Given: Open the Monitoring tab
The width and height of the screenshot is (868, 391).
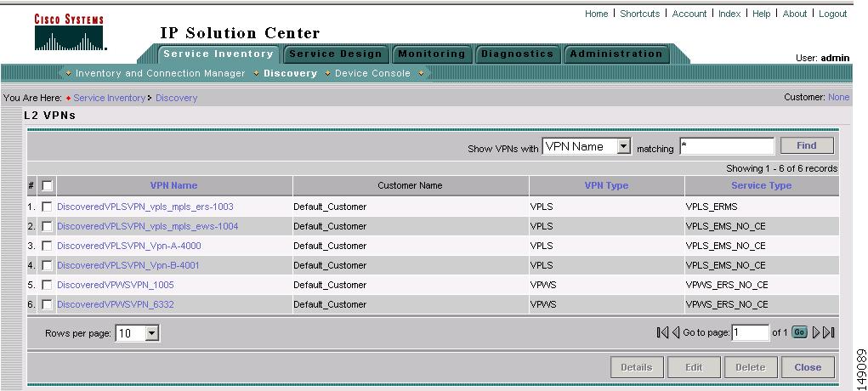Looking at the screenshot, I should (431, 54).
